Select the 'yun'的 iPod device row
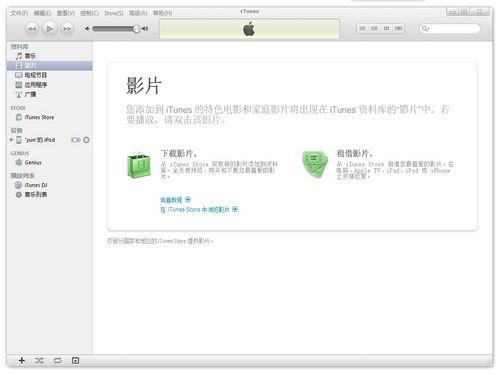The image size is (500, 375). pos(49,140)
